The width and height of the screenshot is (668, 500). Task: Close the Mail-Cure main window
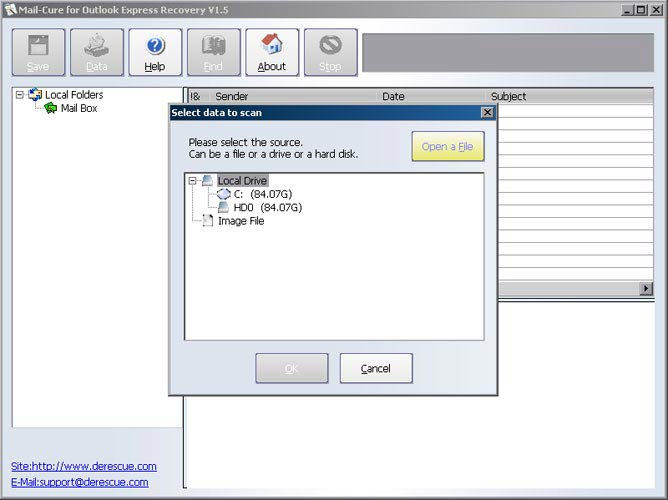[x=656, y=10]
